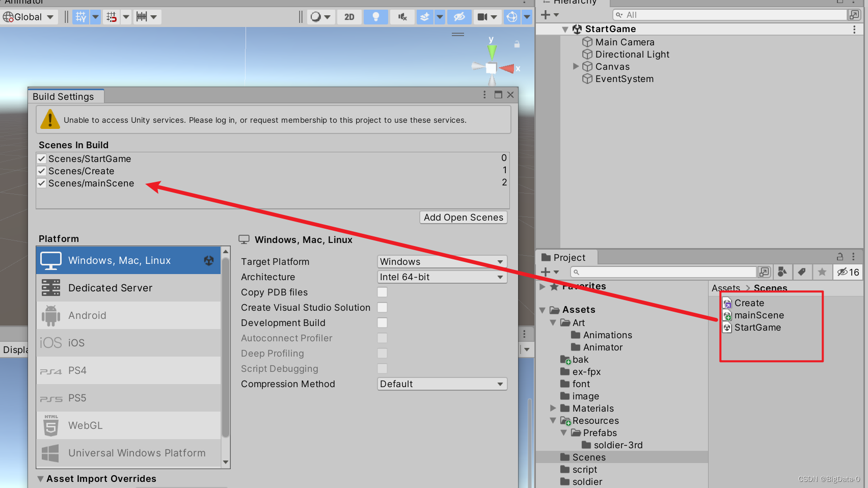Screen dimensions: 868x488
Task: Click the snap increment ruler icon
Action: coord(142,17)
